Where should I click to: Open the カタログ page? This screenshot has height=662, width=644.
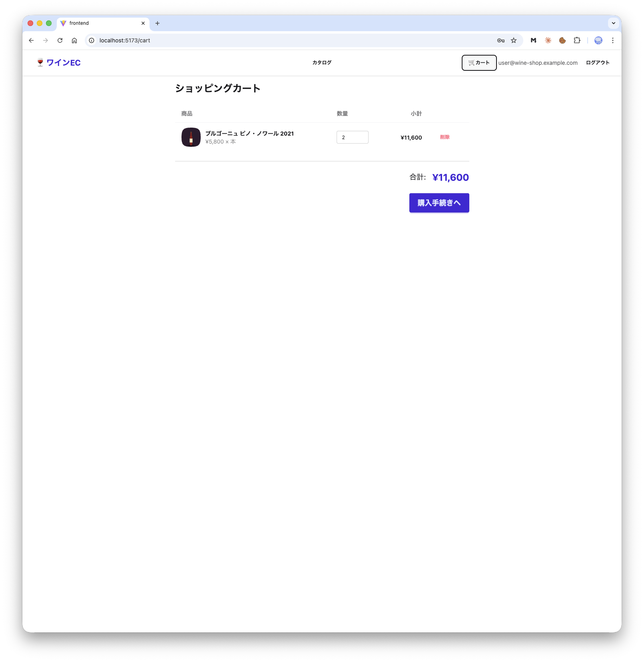[x=322, y=63]
